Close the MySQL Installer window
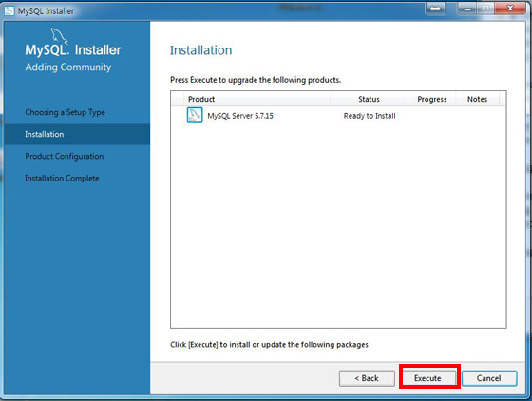This screenshot has width=532, height=401. (510, 9)
